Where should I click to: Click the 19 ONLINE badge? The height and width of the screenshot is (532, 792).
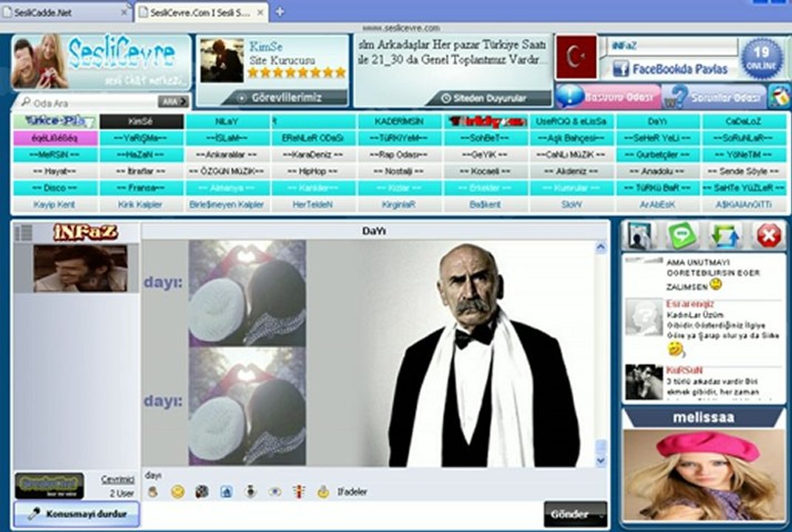click(x=761, y=58)
